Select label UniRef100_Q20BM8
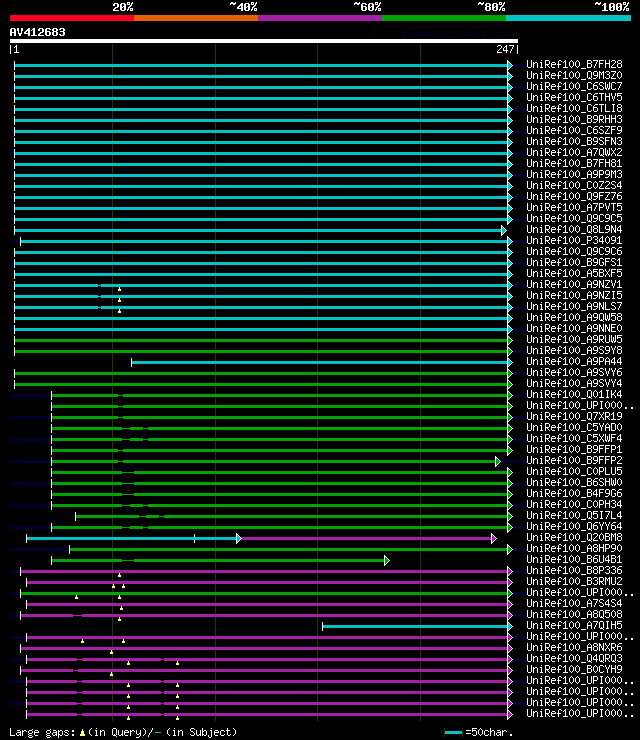The width and height of the screenshot is (640, 740). click(x=574, y=538)
